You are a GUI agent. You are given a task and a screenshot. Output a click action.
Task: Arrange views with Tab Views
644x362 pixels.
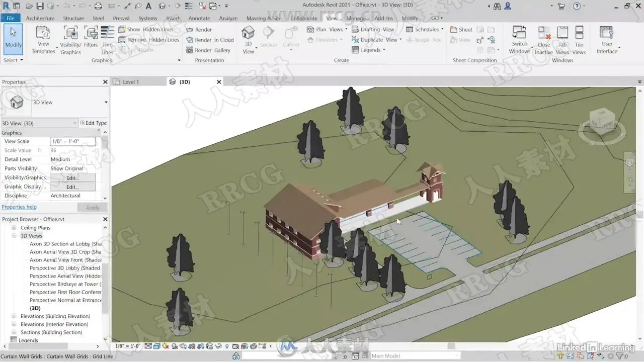pos(562,40)
